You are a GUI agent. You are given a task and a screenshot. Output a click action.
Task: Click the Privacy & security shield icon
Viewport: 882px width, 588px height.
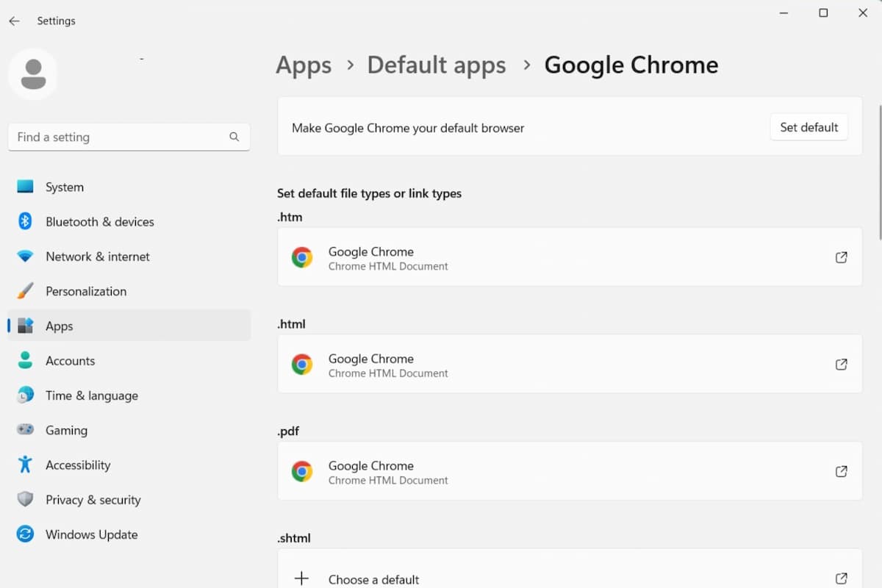pyautogui.click(x=25, y=499)
